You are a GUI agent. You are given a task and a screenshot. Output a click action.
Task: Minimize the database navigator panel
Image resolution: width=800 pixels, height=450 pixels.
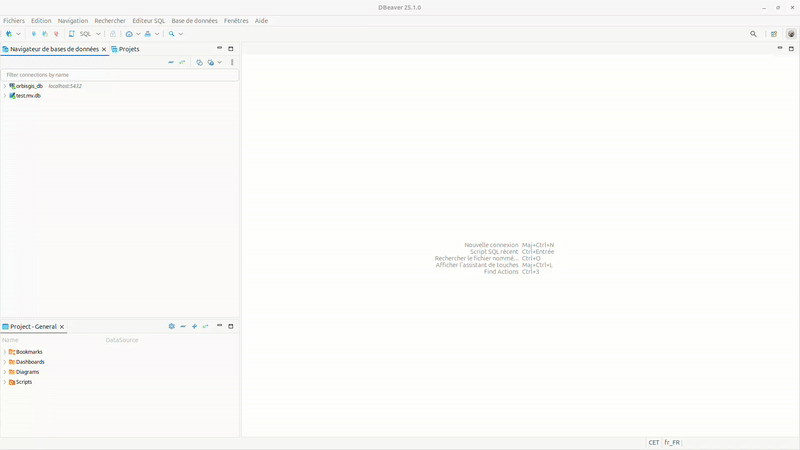tap(219, 48)
